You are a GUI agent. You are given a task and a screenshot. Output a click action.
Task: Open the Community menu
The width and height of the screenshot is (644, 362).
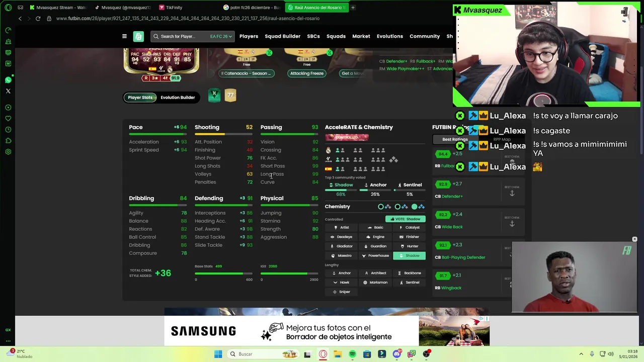click(x=425, y=36)
